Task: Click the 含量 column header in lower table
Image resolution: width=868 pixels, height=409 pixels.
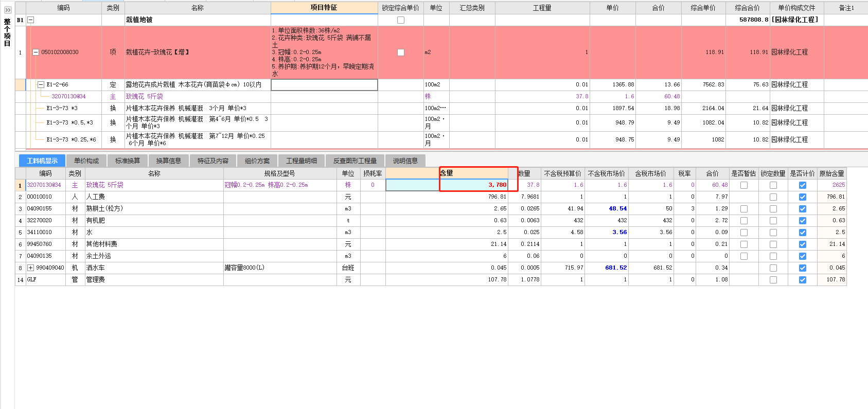Action: coord(447,173)
